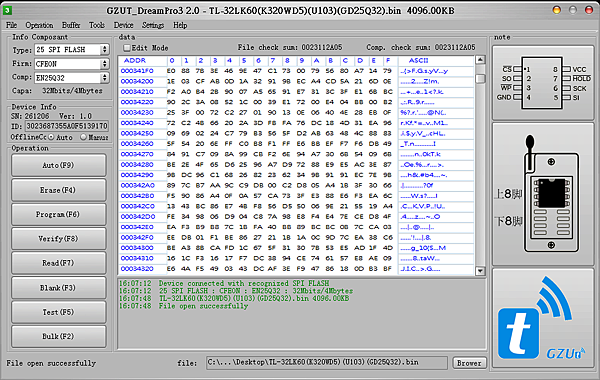Click the file path input field
600x380 pixels.
326,362
